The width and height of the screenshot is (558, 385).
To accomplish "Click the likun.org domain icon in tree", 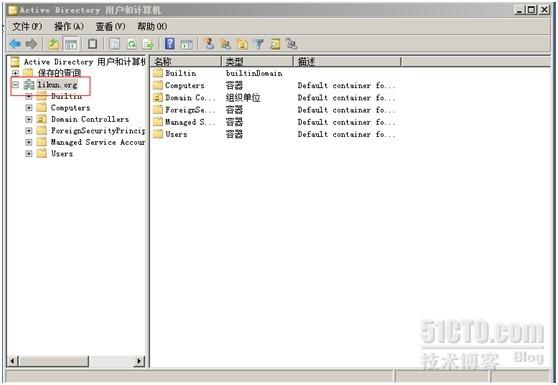I will pos(29,85).
